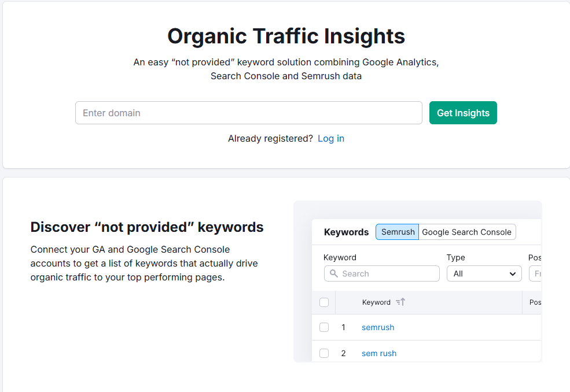Click the Discover "not provided" keywords heading
The image size is (570, 392).
(147, 227)
